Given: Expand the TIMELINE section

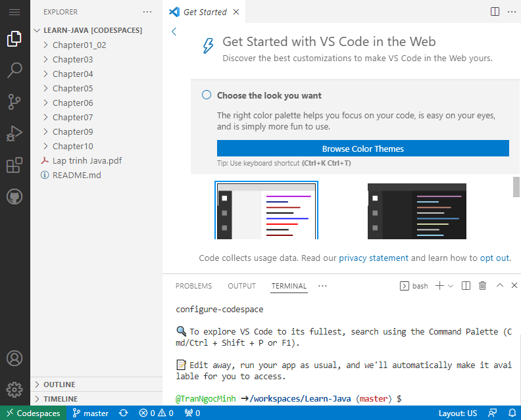Looking at the screenshot, I should tap(96, 399).
